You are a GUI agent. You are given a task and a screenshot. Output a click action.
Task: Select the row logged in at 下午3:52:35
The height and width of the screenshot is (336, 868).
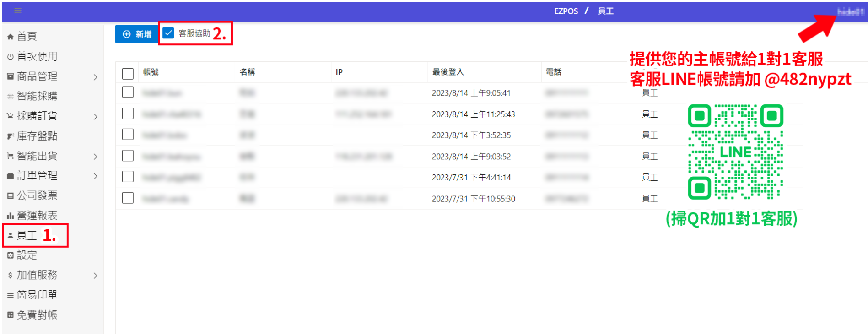tap(128, 135)
